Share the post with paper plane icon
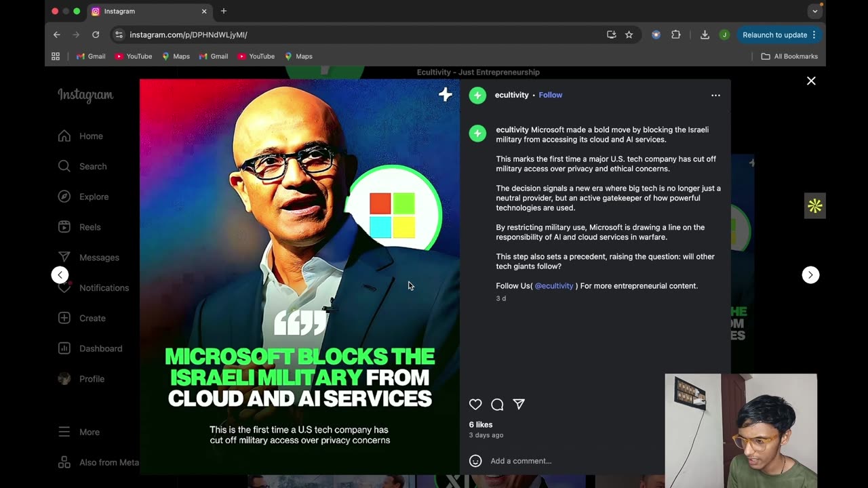The image size is (868, 488). [519, 404]
